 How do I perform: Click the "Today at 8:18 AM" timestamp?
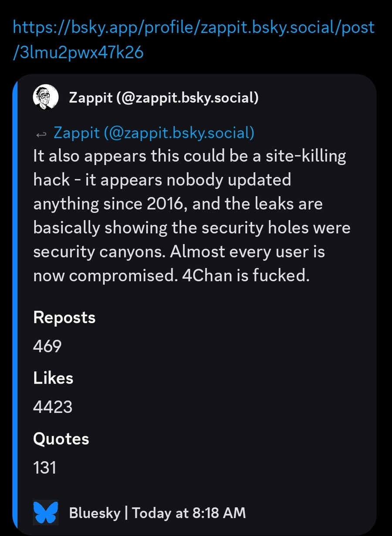tap(189, 512)
